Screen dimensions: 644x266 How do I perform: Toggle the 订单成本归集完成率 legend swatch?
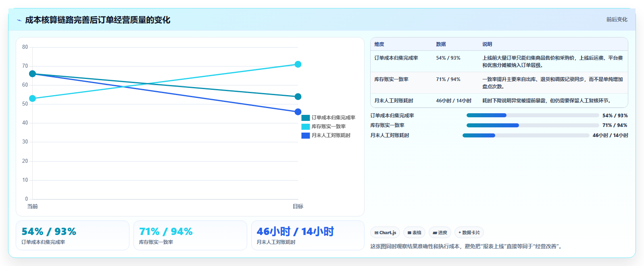[x=306, y=118]
